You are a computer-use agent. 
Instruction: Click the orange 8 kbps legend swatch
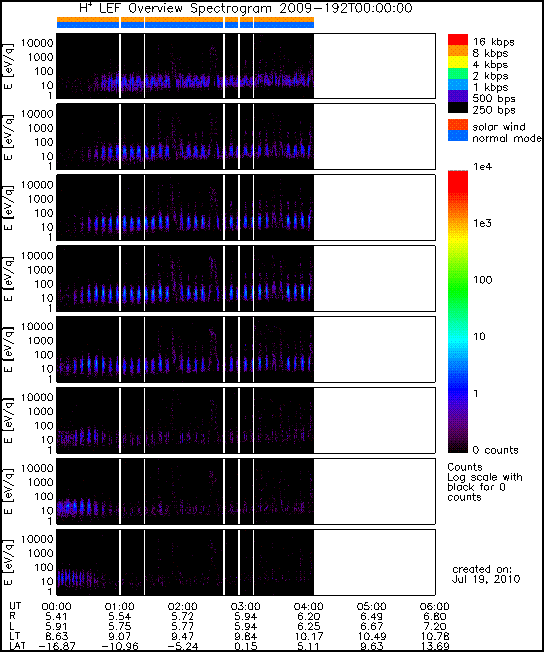coord(458,51)
